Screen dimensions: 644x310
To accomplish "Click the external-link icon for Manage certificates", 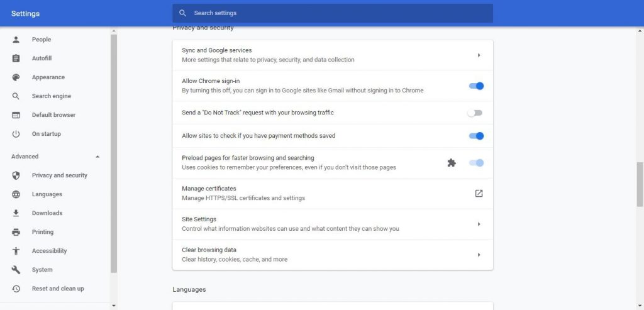I will [x=479, y=194].
